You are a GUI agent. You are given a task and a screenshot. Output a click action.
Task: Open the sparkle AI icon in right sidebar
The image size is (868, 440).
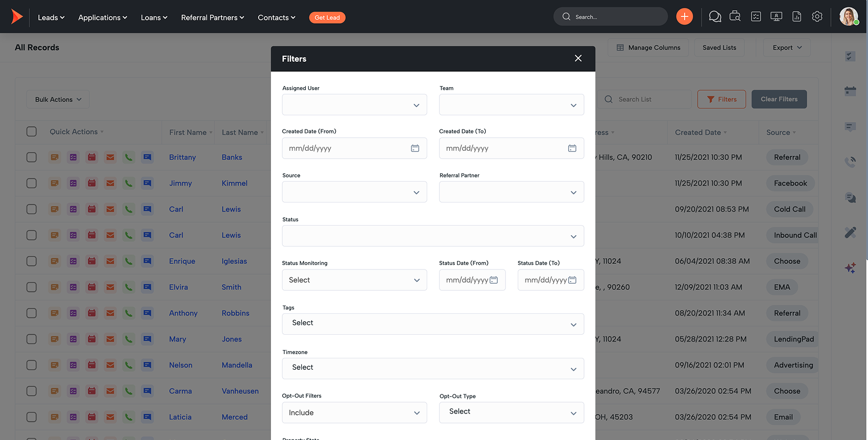pyautogui.click(x=850, y=268)
